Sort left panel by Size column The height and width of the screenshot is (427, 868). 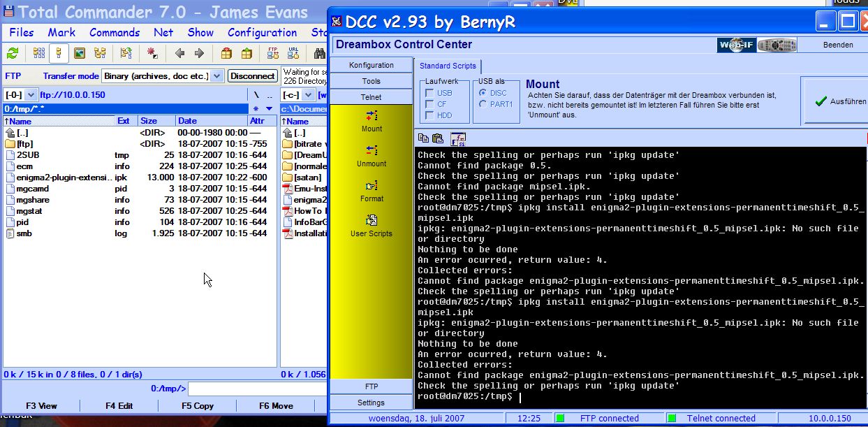click(156, 121)
